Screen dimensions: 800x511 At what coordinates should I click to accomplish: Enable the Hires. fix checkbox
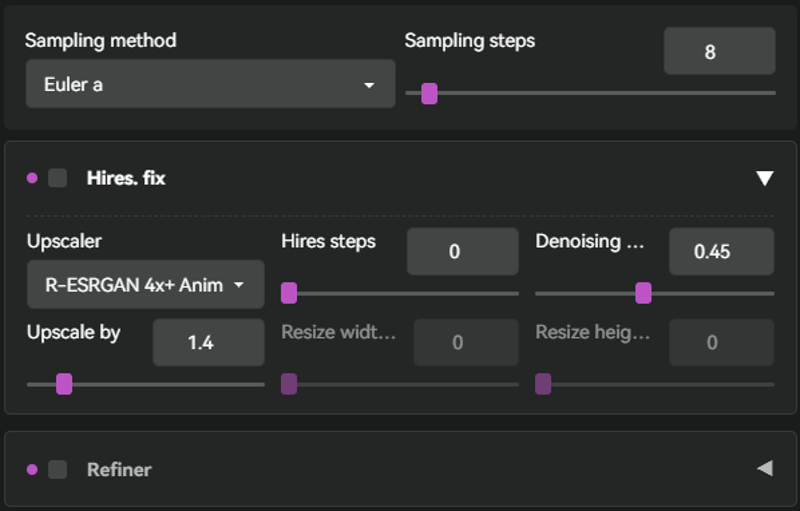[58, 178]
